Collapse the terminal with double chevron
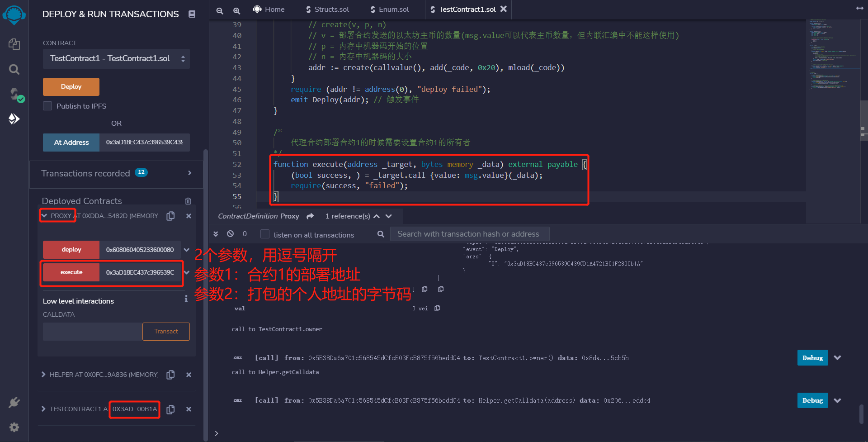Screen dimensions: 868x442 click(x=216, y=234)
